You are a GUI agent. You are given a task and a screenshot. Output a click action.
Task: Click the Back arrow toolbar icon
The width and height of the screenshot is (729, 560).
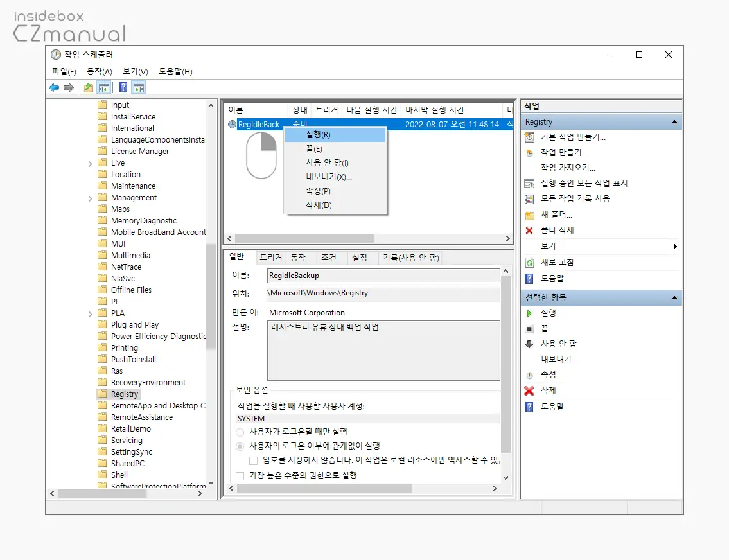(x=54, y=87)
